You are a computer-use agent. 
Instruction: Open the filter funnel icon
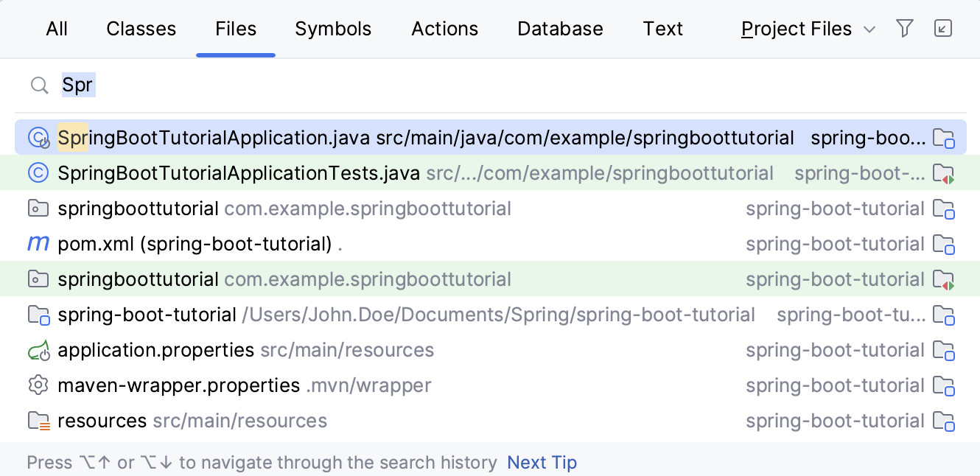(905, 28)
